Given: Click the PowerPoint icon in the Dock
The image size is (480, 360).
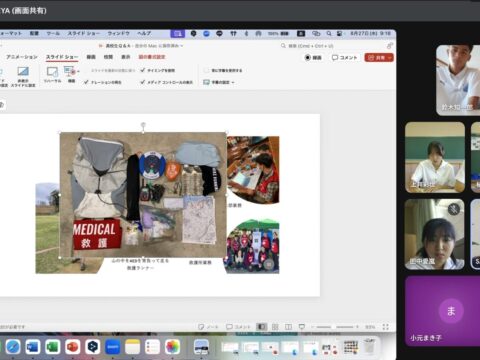Looking at the screenshot, I should click(x=72, y=347).
